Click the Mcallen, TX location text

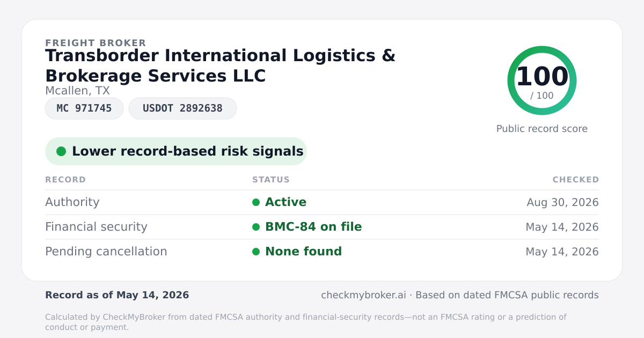coord(77,91)
